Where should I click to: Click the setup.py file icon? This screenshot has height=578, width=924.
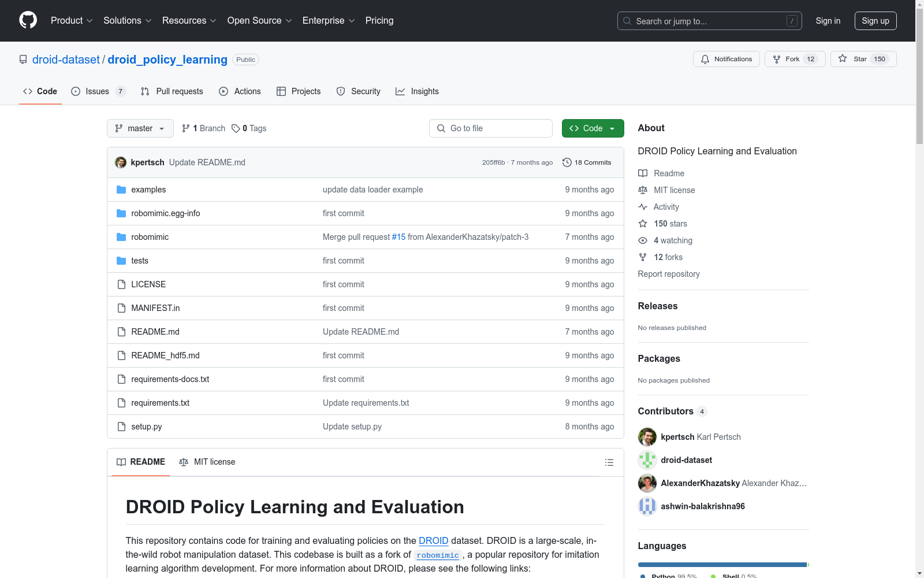(x=121, y=427)
